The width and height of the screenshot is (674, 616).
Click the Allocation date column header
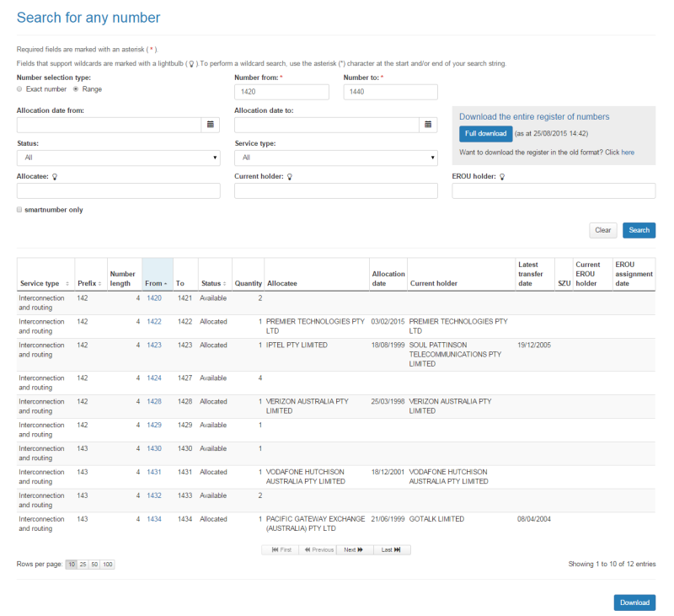click(388, 275)
